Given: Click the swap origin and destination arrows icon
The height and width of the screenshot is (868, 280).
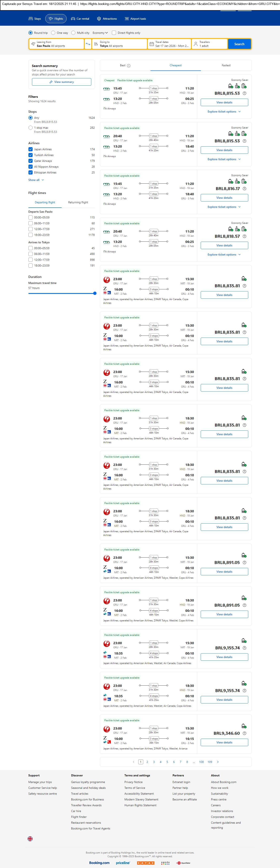Looking at the screenshot, I should tap(88, 44).
